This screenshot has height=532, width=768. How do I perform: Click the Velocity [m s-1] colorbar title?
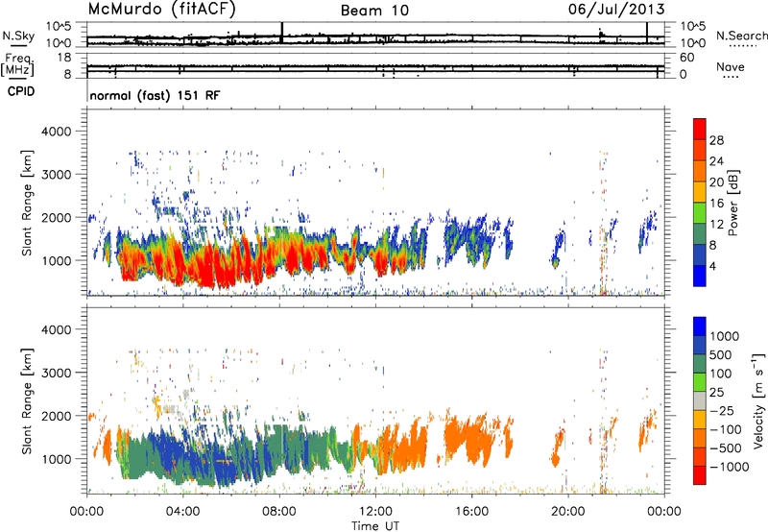tap(758, 400)
